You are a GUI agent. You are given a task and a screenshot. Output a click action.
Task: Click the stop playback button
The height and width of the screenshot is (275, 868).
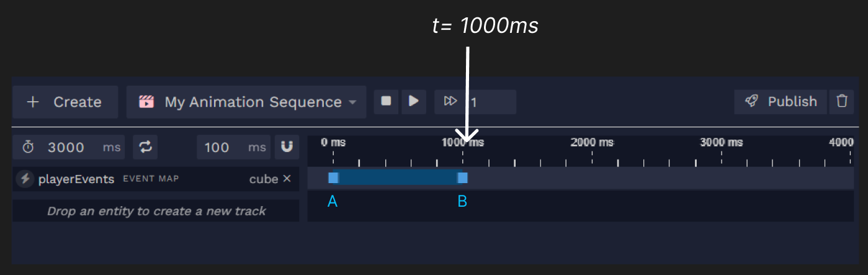386,101
